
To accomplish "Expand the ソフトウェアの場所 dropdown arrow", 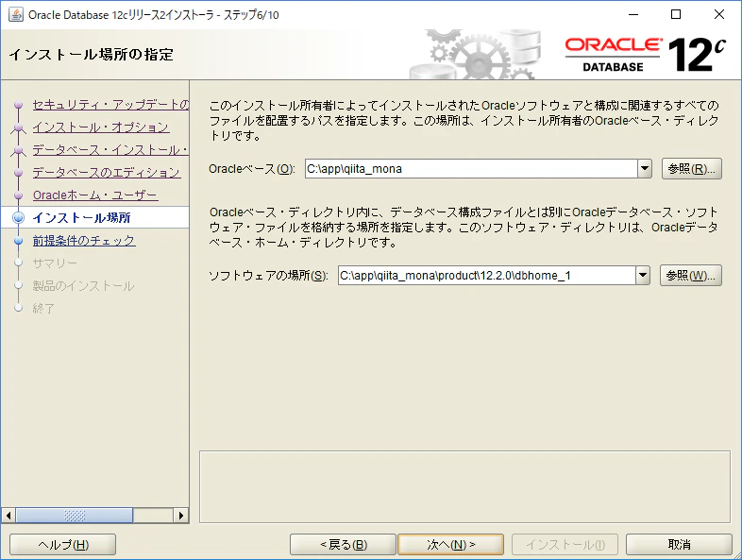I will point(643,275).
